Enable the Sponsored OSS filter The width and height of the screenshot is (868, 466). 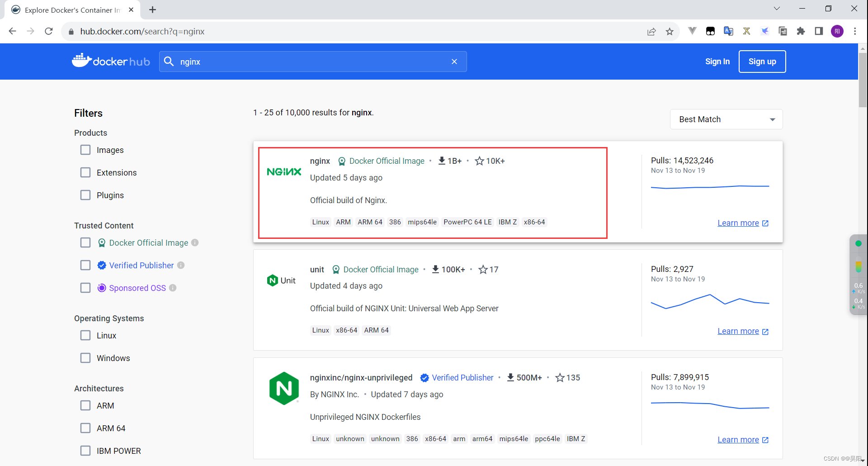tap(85, 288)
